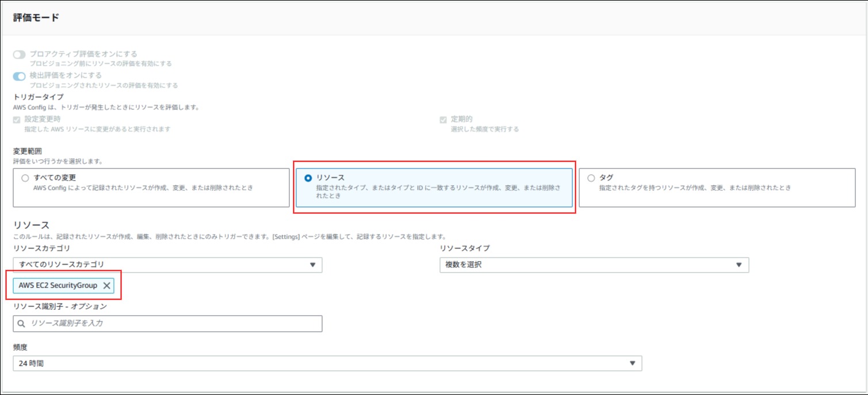Open the 複数を選択 resource type dropdown
This screenshot has height=395, width=868.
pos(592,265)
